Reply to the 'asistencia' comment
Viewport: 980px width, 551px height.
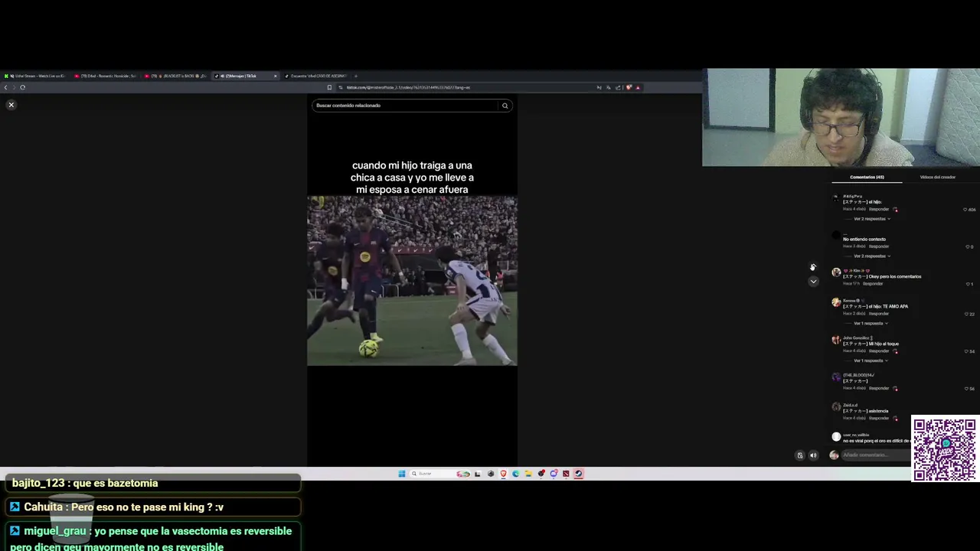[879, 418]
